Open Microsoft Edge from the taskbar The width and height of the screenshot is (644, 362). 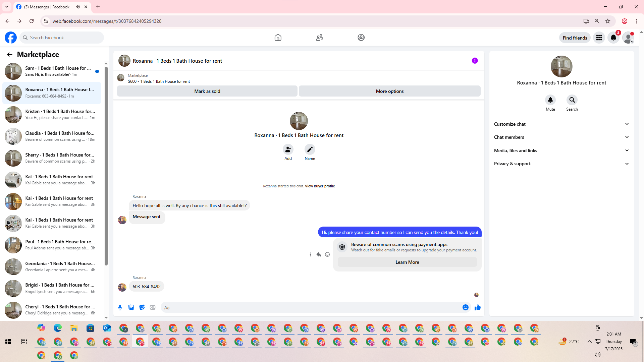point(57,328)
